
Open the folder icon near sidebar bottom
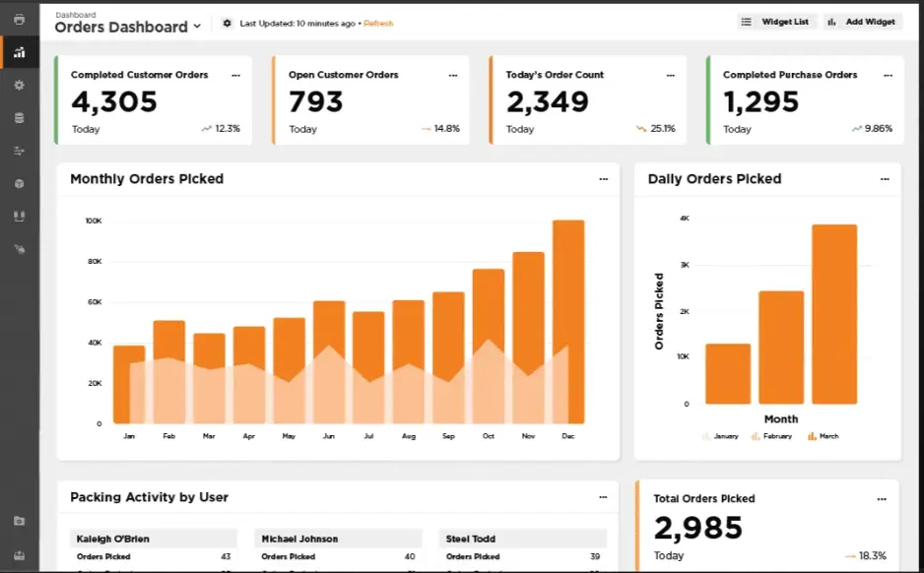point(19,521)
